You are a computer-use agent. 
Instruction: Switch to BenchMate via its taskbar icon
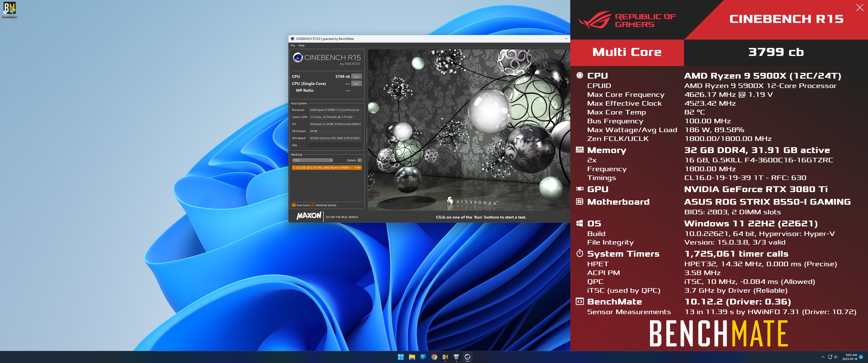click(x=445, y=357)
